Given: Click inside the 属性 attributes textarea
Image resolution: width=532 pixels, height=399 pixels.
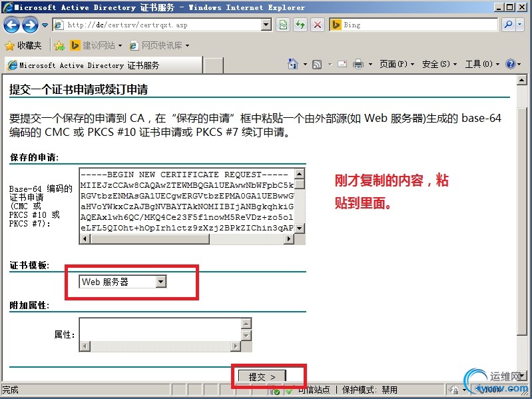Looking at the screenshot, I should pyautogui.click(x=160, y=330).
